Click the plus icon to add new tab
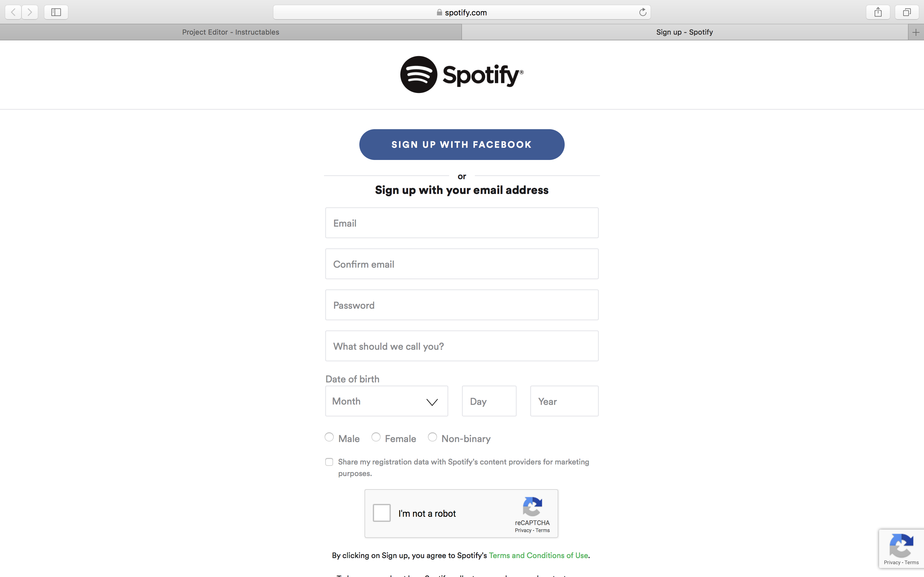 [x=916, y=32]
